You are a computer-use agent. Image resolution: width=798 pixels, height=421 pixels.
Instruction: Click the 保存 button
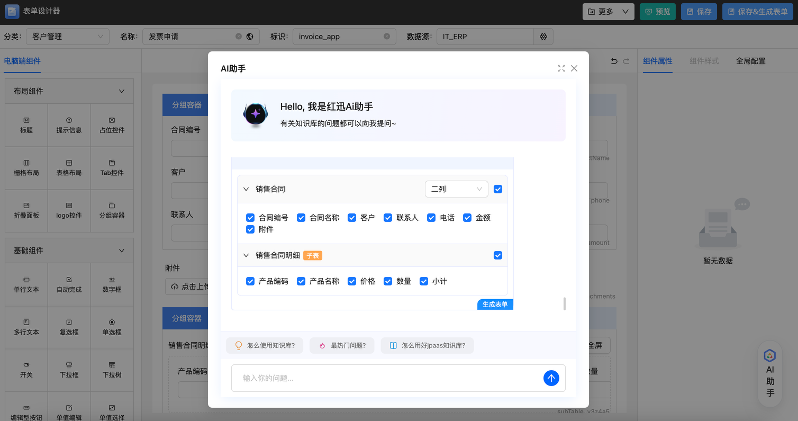tap(699, 11)
